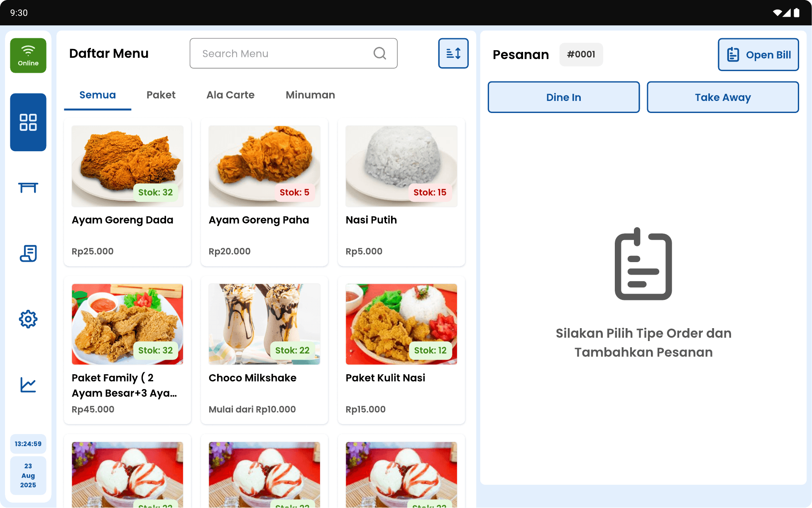Screen dimensions: 812x508
Task: Click the battery icon in status bar
Action: [x=797, y=13]
